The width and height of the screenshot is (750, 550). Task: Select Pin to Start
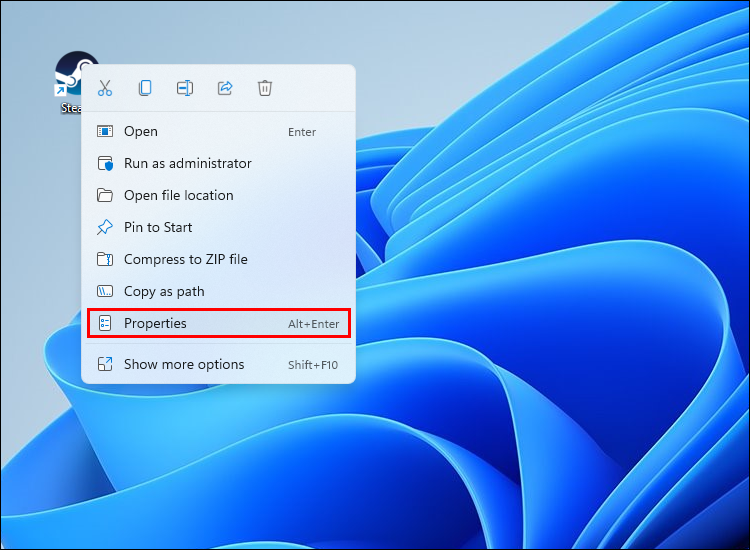219,228
